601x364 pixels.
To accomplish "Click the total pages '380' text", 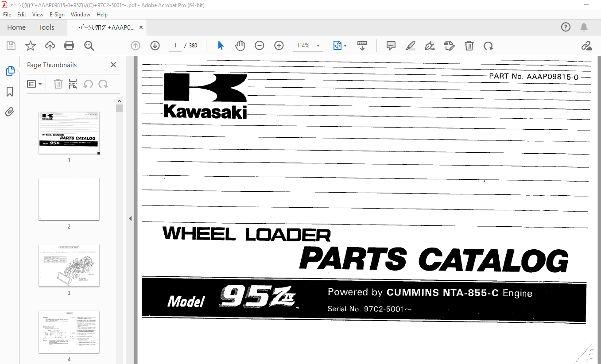I will coord(193,46).
